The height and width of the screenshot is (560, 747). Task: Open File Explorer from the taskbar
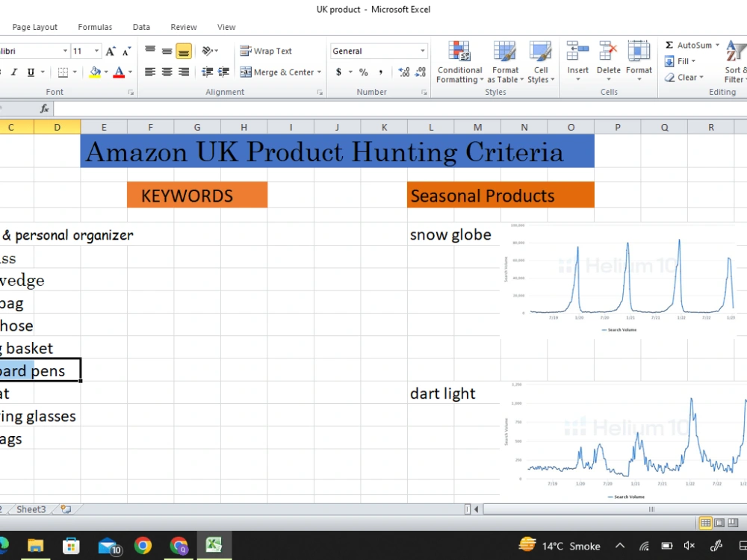35,545
